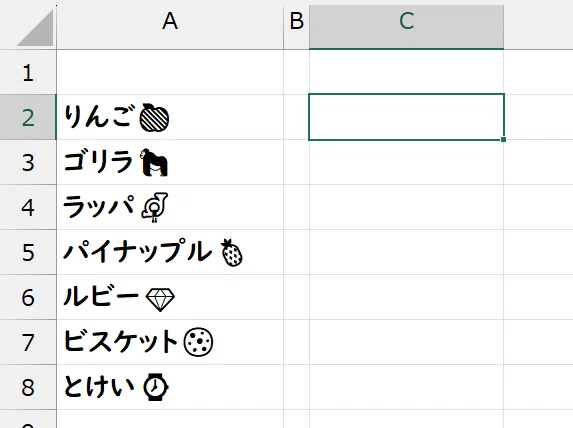Select row 1 header
573x428 pixels.
click(x=28, y=72)
